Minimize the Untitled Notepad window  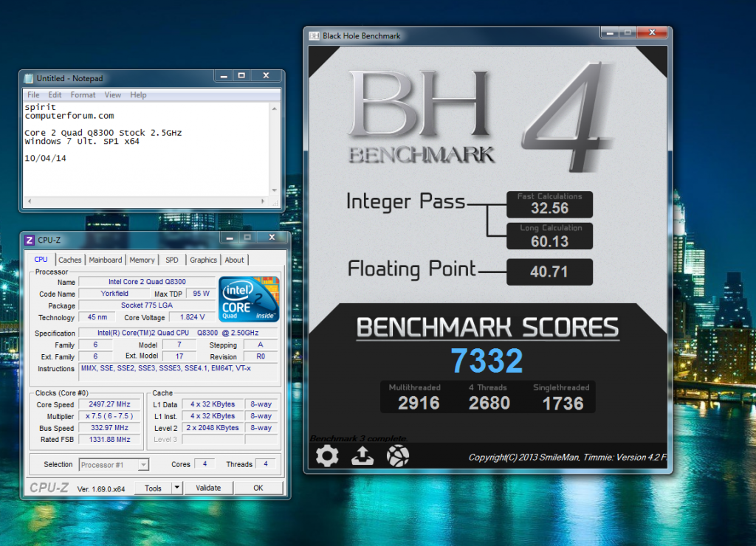point(224,76)
